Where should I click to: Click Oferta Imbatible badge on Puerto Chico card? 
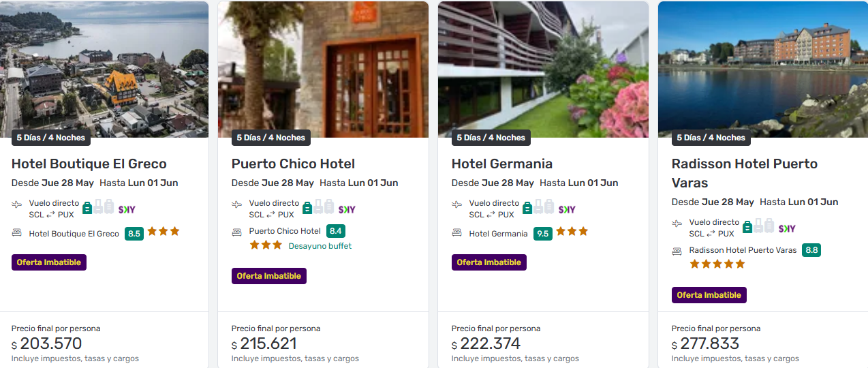point(269,276)
